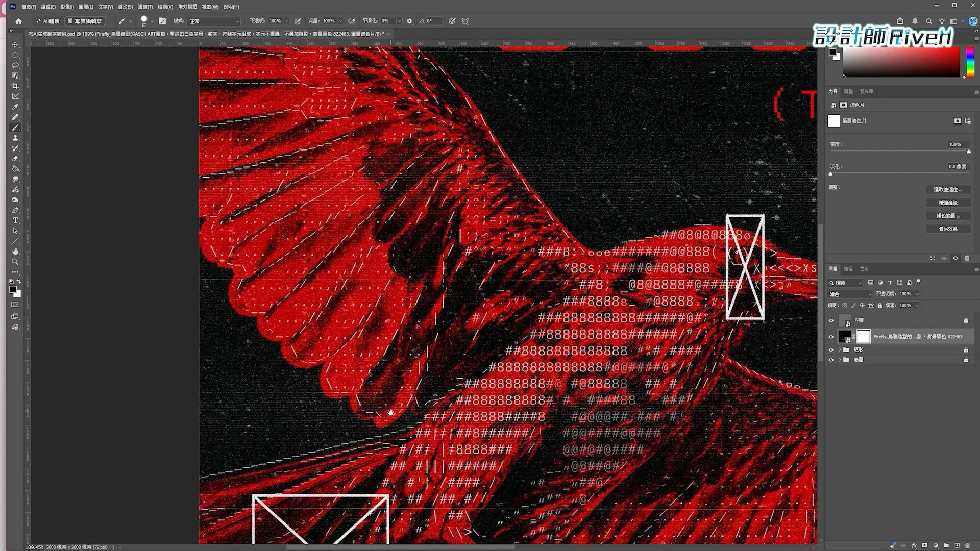This screenshot has height=551, width=980.
Task: Select the Pen tool
Action: point(15,210)
